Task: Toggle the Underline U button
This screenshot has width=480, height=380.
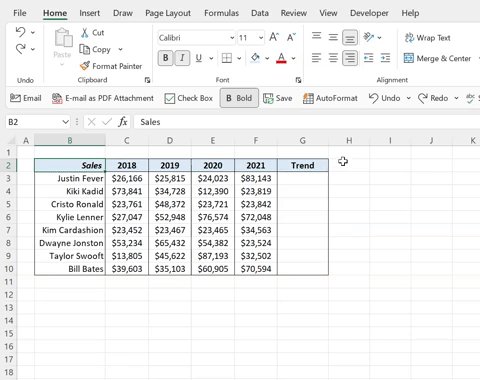Action: (x=199, y=58)
